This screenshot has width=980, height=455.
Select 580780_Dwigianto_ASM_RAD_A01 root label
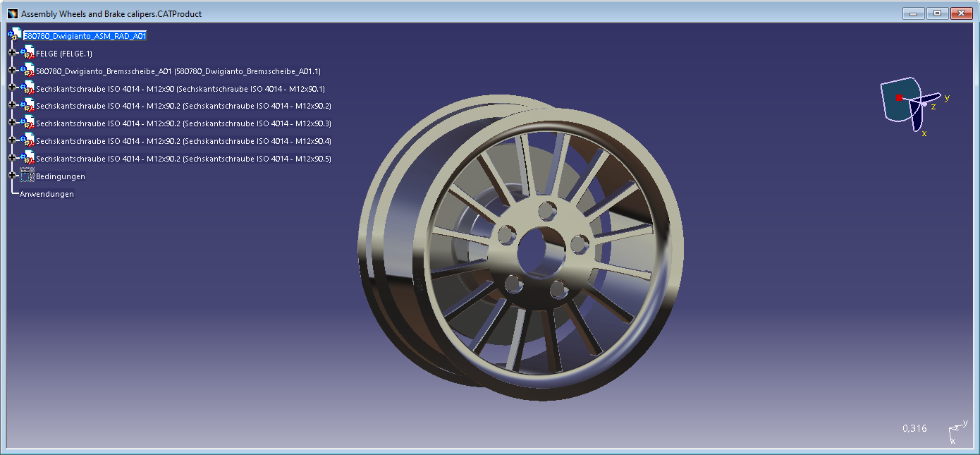(x=85, y=35)
